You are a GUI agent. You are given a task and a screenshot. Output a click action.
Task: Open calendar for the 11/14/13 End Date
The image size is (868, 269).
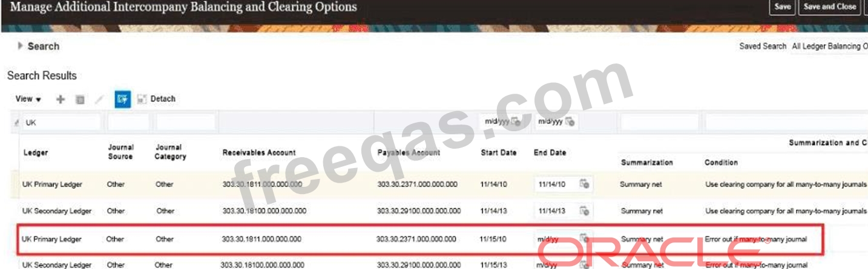pyautogui.click(x=584, y=211)
